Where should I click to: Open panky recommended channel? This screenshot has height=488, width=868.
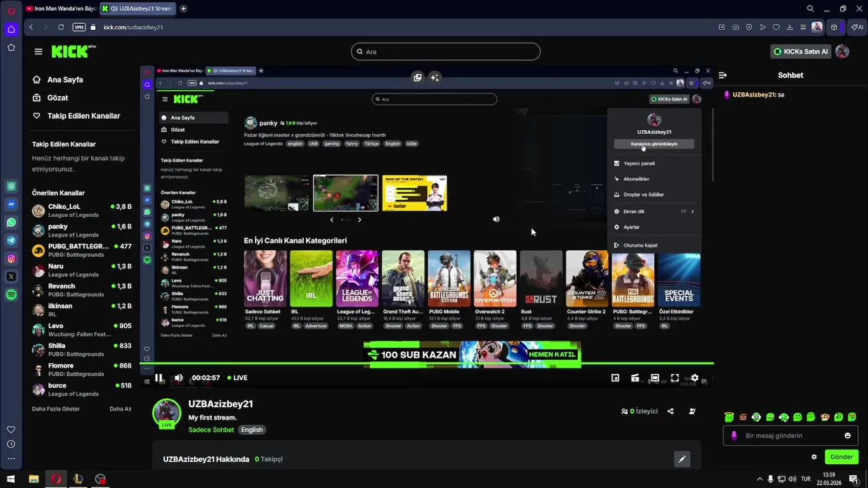81,230
